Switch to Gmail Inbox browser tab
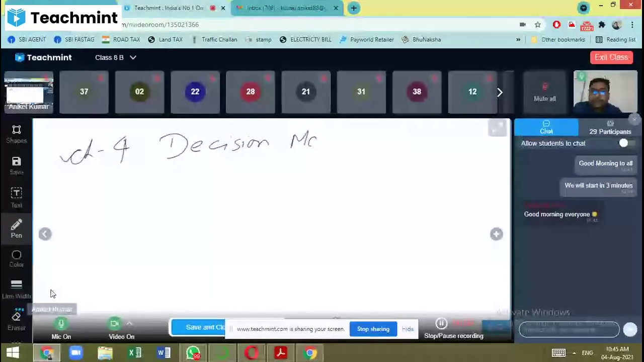 point(286,8)
